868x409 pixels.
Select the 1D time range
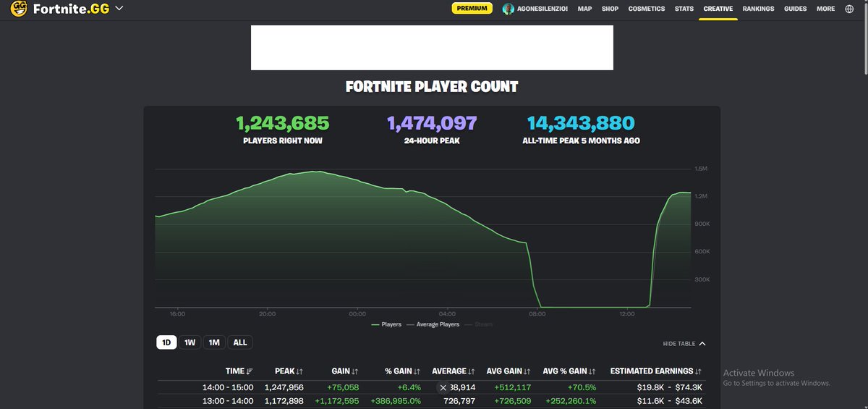[166, 342]
